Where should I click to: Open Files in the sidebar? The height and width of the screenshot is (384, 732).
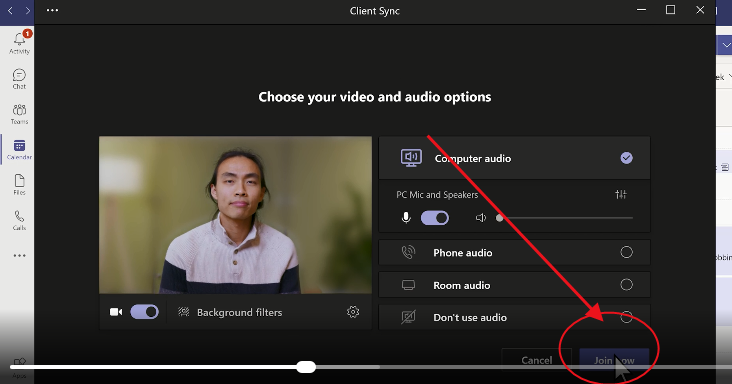19,184
